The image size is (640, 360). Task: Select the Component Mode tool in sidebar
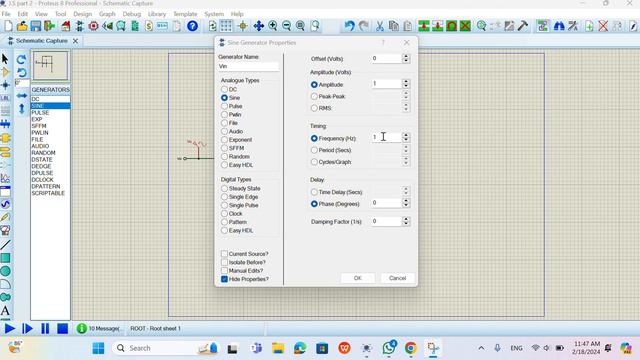point(5,72)
